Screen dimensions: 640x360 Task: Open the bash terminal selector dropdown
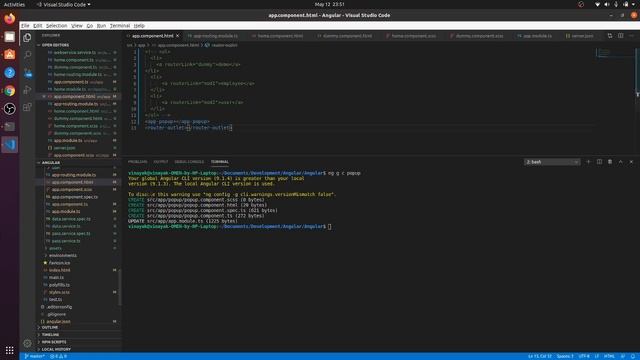point(552,162)
